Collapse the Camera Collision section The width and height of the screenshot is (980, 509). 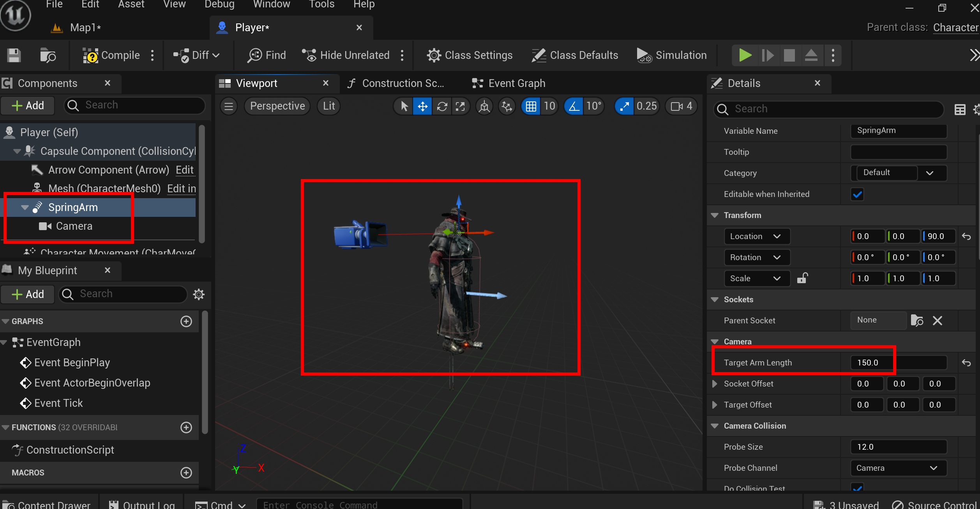(x=715, y=426)
